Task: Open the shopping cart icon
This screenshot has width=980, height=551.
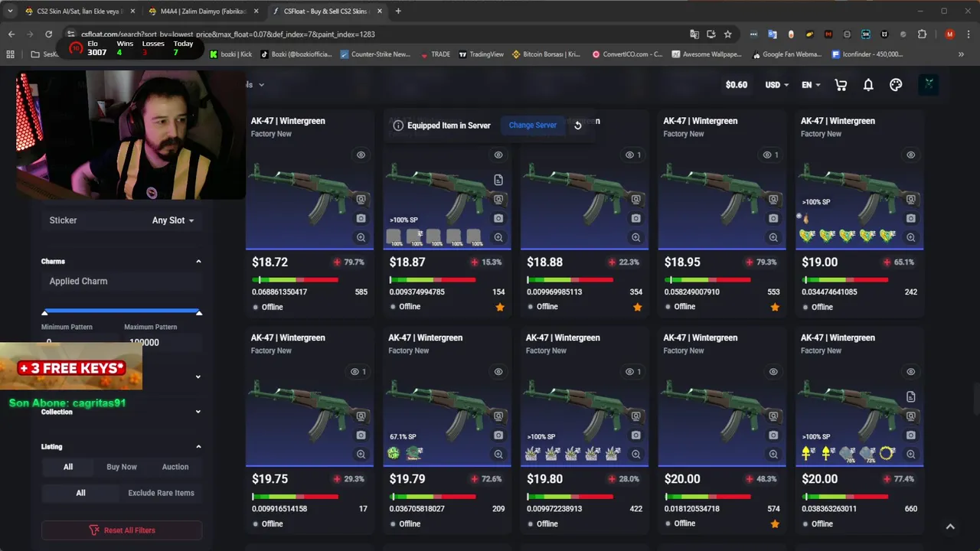Action: click(841, 85)
